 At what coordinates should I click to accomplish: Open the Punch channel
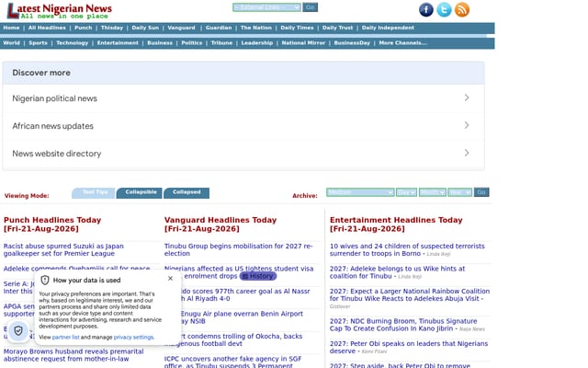pos(84,28)
